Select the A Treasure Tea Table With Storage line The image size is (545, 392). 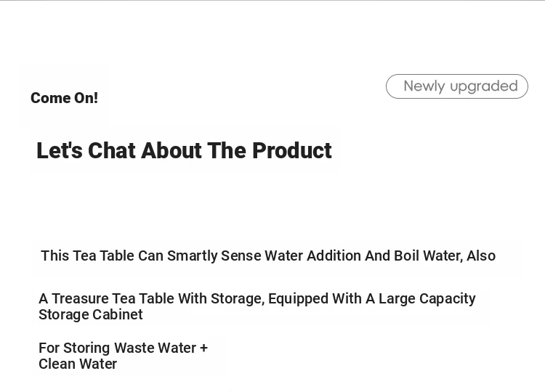(x=257, y=298)
